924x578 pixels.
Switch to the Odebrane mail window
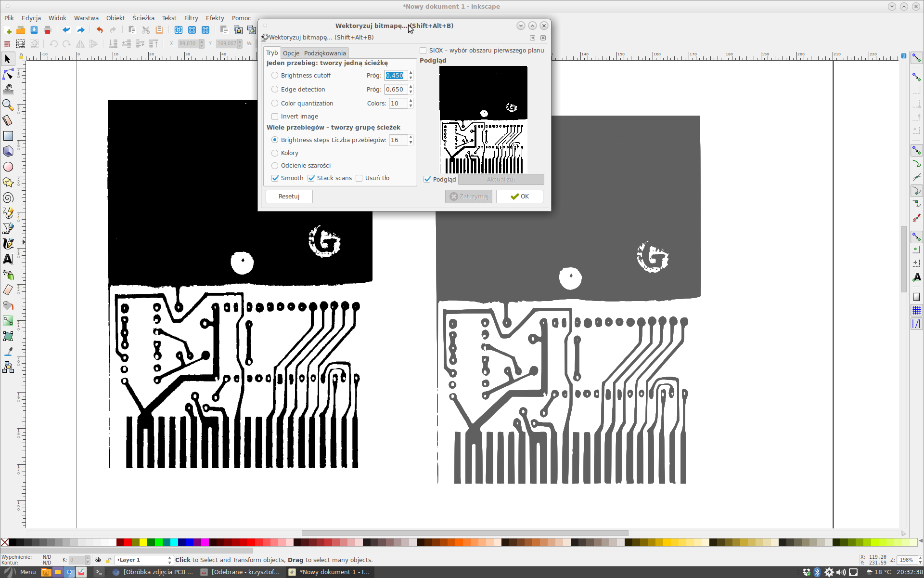coord(240,572)
